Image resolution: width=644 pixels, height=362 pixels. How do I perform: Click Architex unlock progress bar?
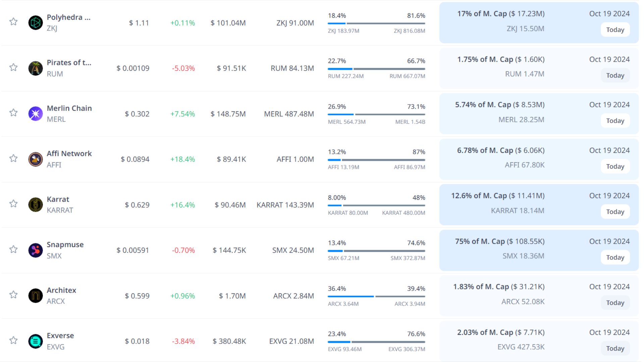click(x=376, y=296)
